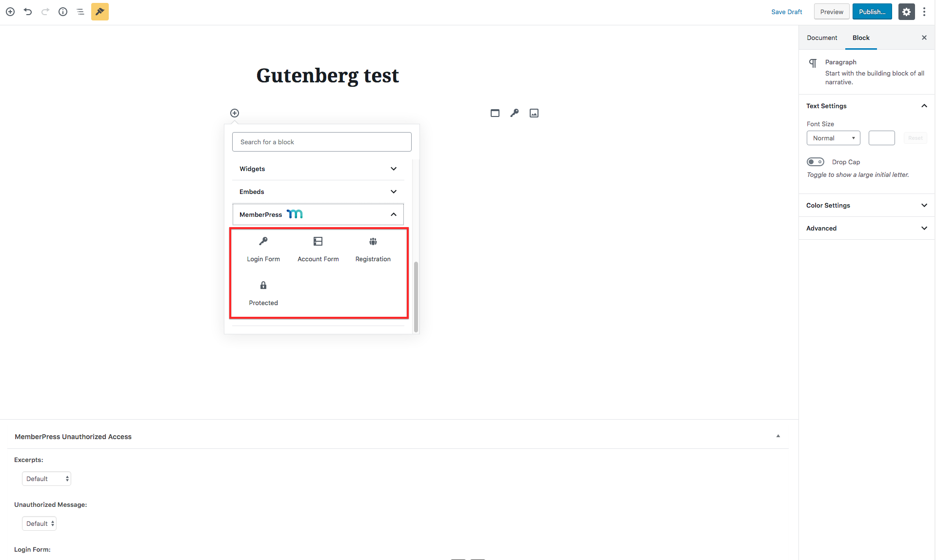Insert the Image block shortcut icon
936x560 pixels.
534,113
